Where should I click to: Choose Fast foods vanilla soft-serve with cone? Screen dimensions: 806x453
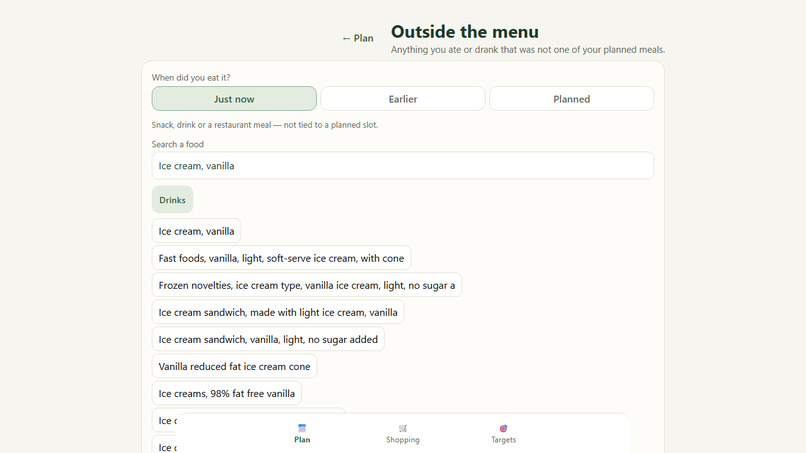(x=281, y=258)
